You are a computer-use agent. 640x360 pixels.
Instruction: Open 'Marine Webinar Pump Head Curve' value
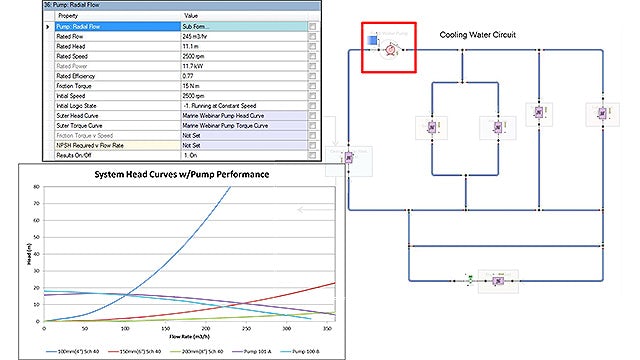click(244, 116)
